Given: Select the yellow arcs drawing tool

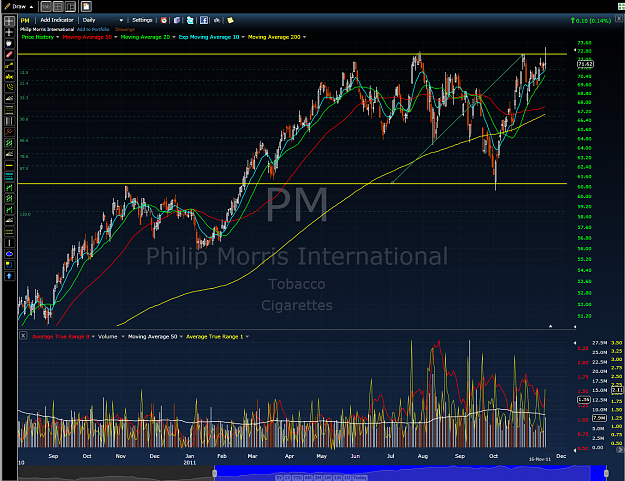Looking at the screenshot, I should (x=9, y=87).
